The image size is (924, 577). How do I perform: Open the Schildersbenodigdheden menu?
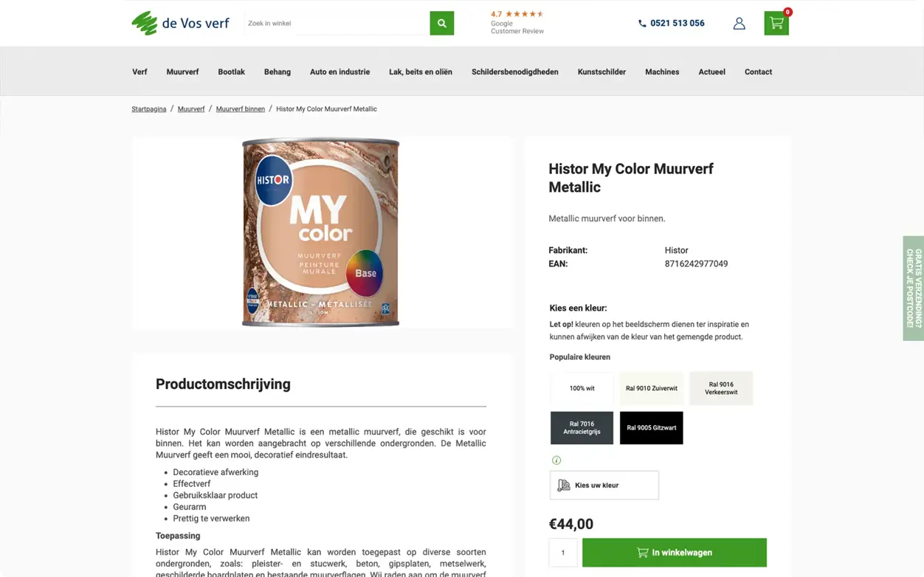pos(514,72)
